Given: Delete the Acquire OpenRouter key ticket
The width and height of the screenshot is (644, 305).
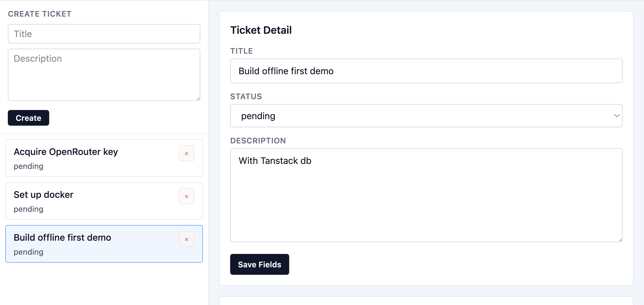Looking at the screenshot, I should 186,153.
